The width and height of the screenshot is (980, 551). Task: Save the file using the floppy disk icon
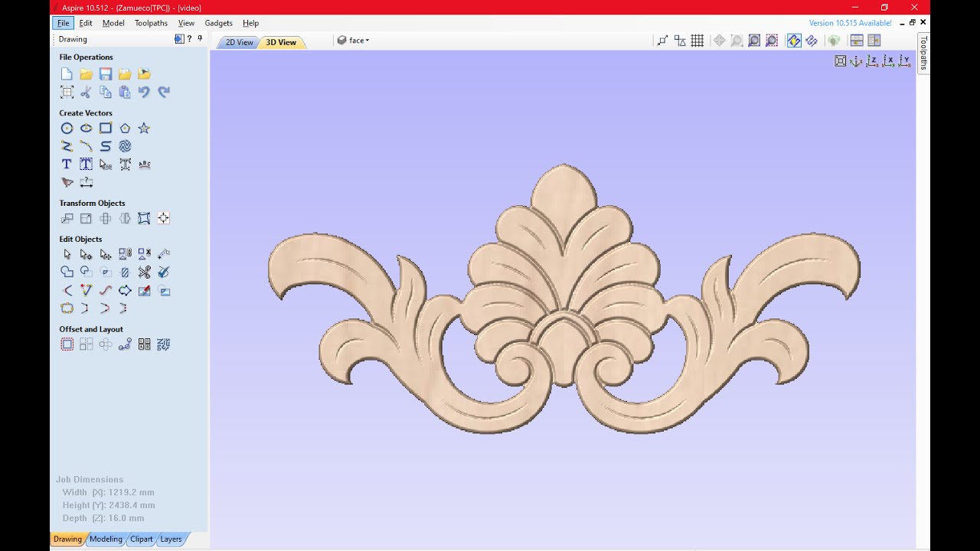pos(106,74)
